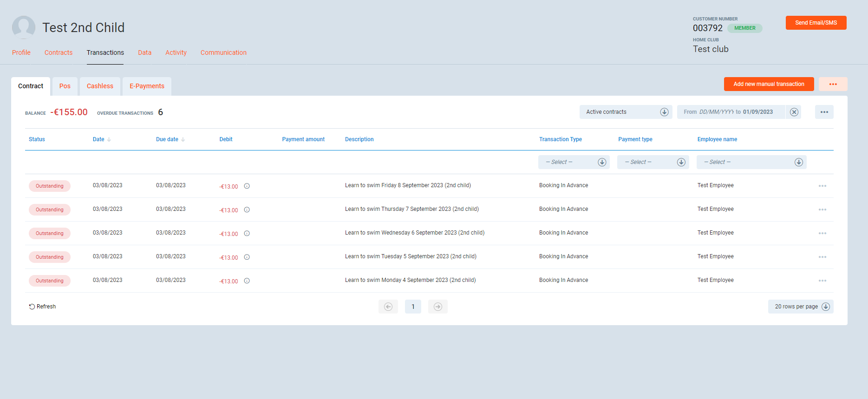
Task: Open row actions for Tuesday 5 September transaction
Action: [x=822, y=257]
